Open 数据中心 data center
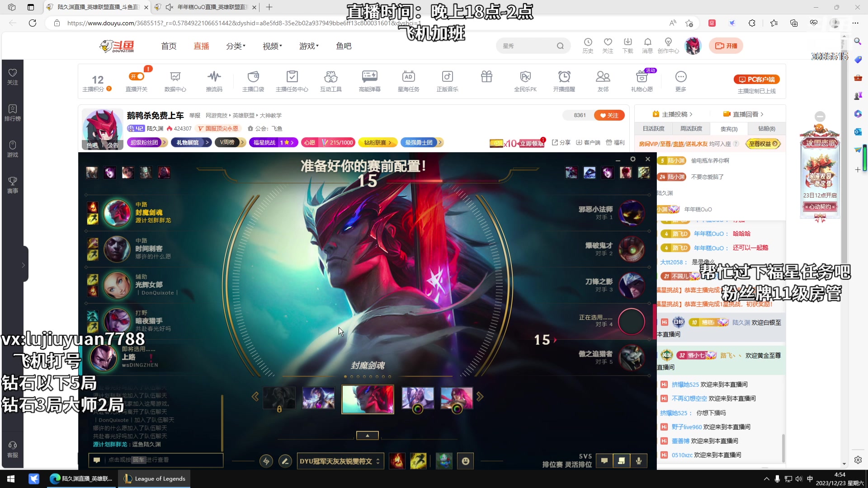 175,81
